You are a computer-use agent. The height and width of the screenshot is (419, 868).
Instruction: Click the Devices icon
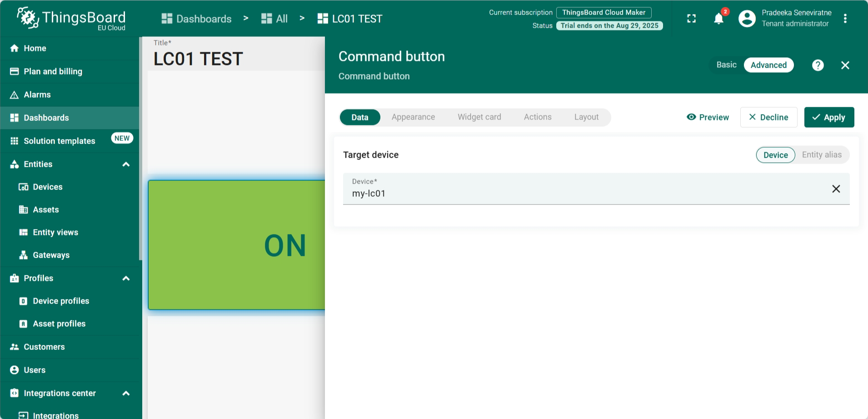click(23, 187)
